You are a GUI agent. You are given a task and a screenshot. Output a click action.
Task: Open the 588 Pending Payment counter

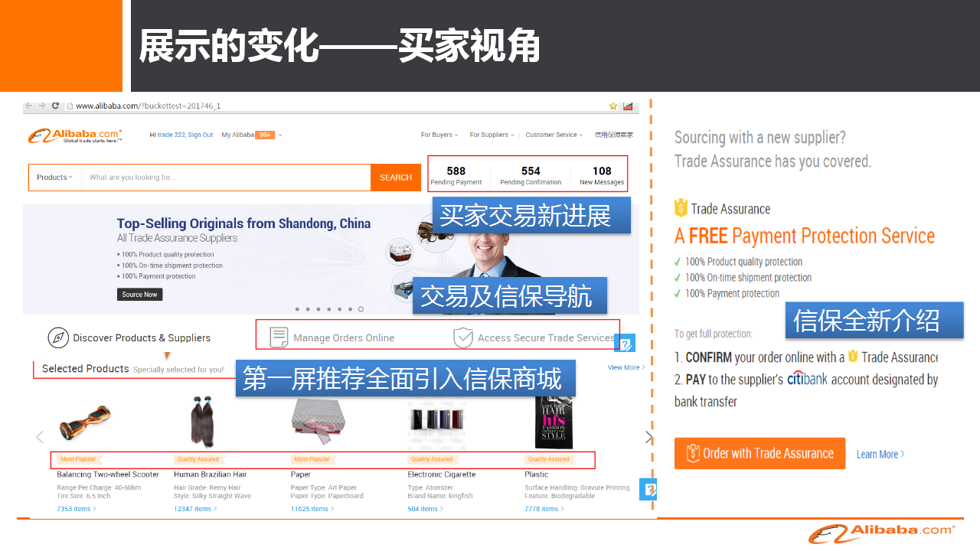tap(456, 176)
